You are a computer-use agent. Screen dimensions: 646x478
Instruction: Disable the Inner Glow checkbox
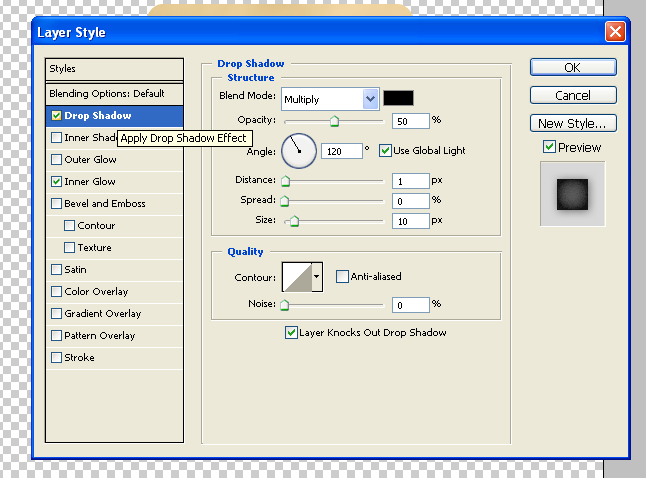57,182
